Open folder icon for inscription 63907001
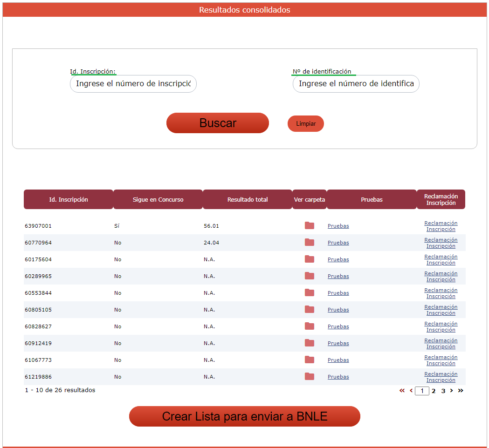The width and height of the screenshot is (489, 448). [x=309, y=226]
